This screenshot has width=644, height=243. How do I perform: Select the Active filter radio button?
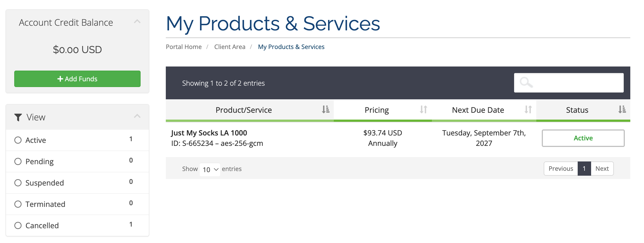click(18, 140)
